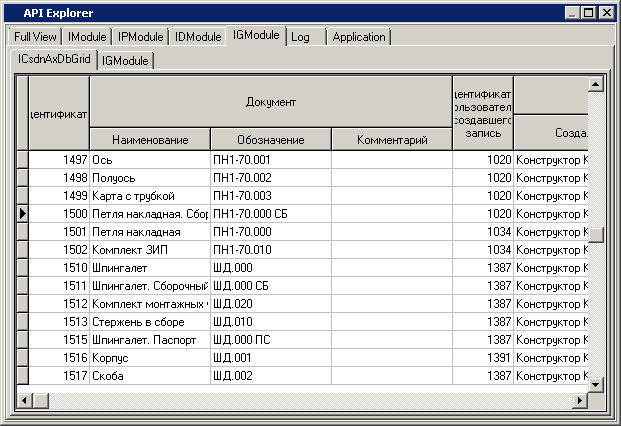Open the Log tab
Viewport: 621px width, 426px height.
[301, 37]
